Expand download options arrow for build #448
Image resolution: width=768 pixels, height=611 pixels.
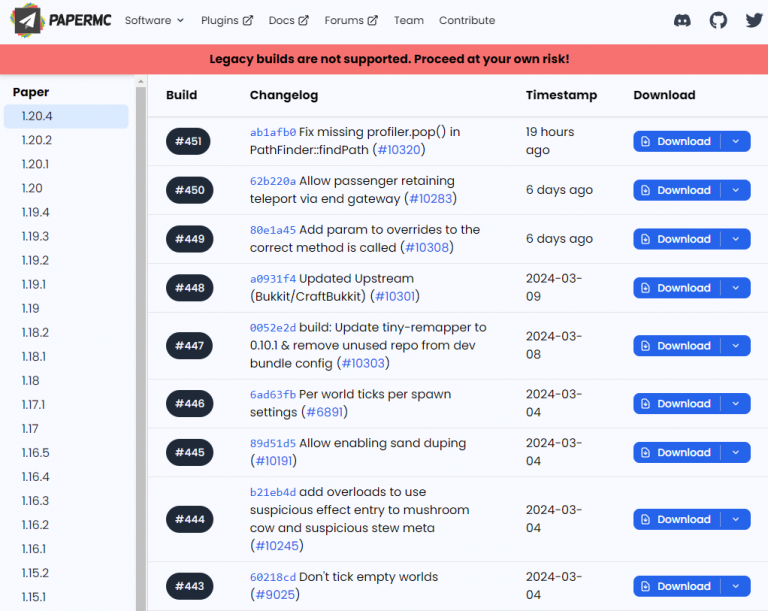click(x=736, y=288)
